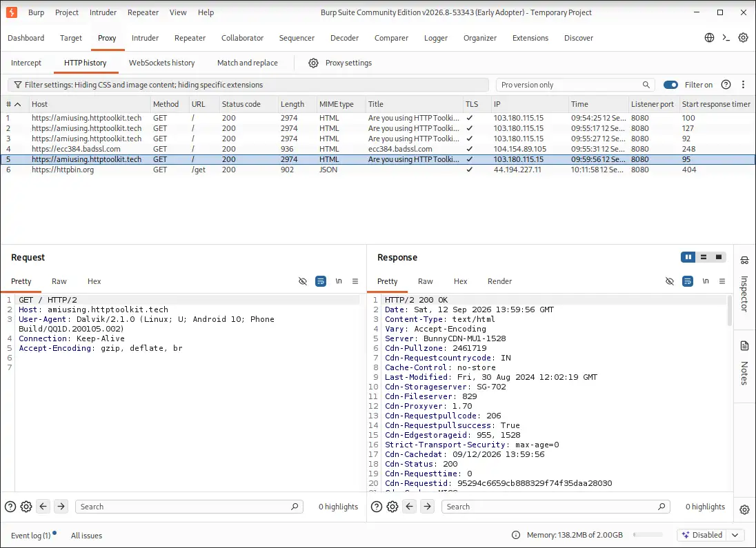Click the filter funnel icon
The width and height of the screenshot is (756, 548).
18,85
